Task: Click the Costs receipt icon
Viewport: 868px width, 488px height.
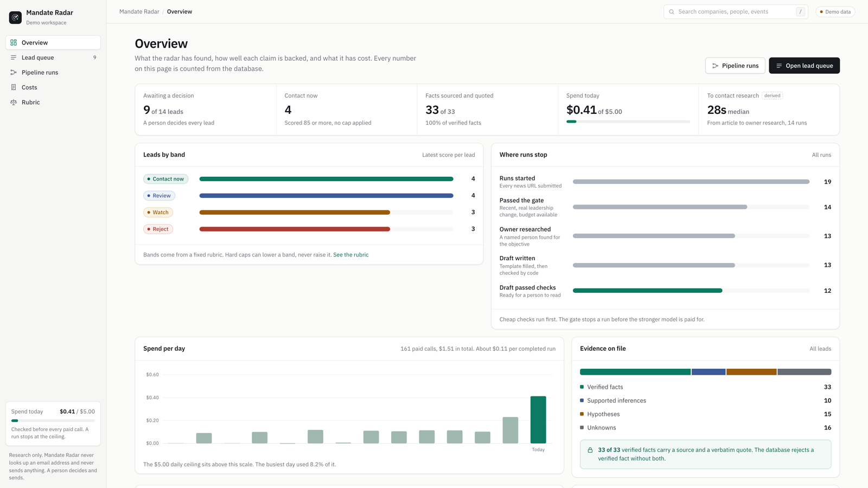Action: 14,87
